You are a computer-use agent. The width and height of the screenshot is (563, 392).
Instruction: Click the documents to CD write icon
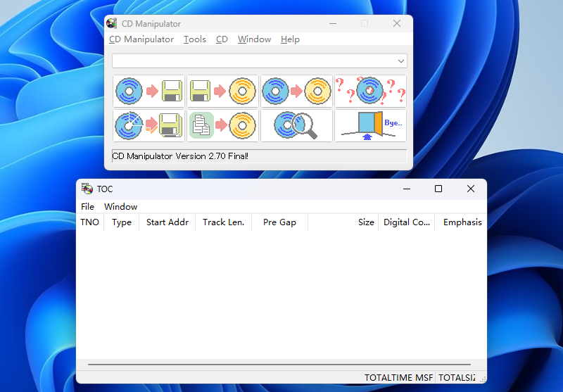tap(222, 126)
